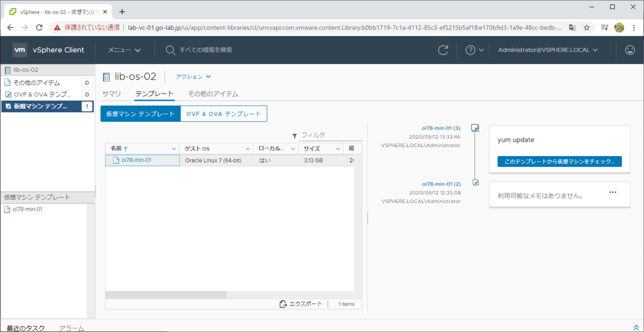Open the メニュー dropdown
The height and width of the screenshot is (332, 644).
125,50
